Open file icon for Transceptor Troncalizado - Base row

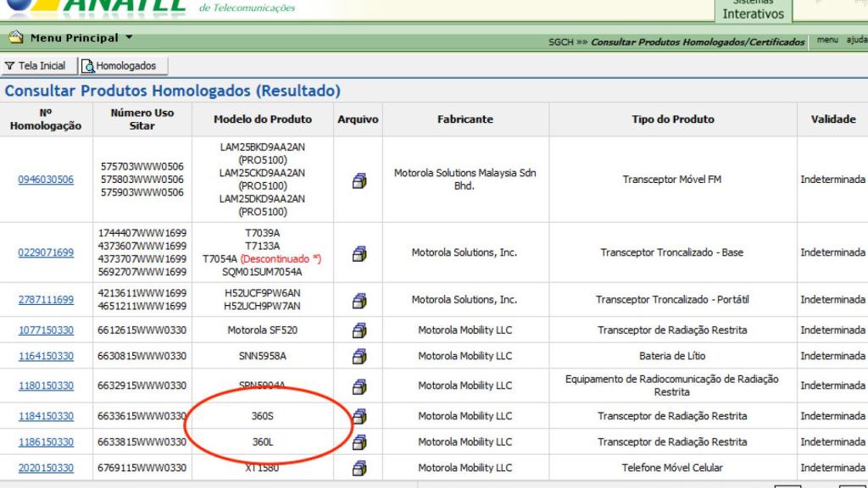tap(359, 252)
